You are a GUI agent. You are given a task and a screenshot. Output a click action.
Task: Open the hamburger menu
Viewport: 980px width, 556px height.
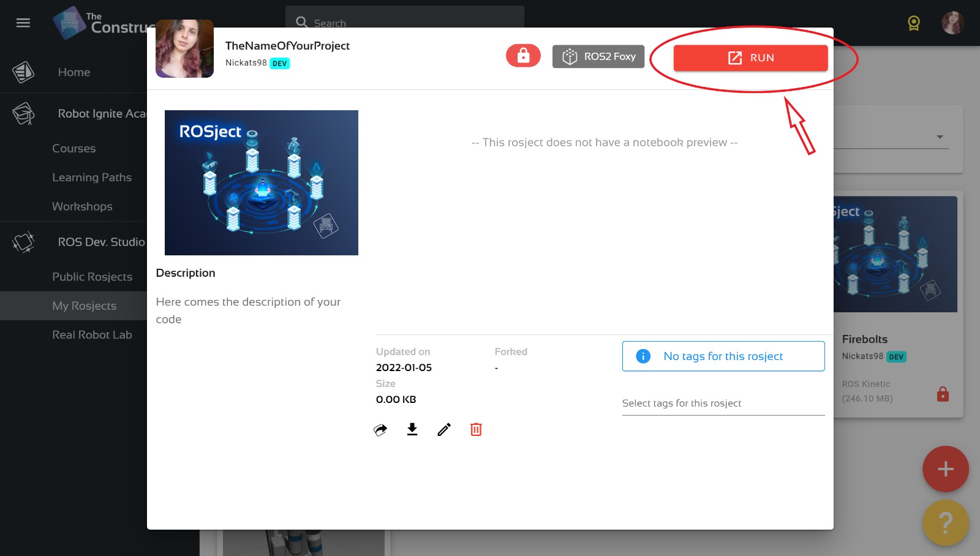[x=23, y=23]
